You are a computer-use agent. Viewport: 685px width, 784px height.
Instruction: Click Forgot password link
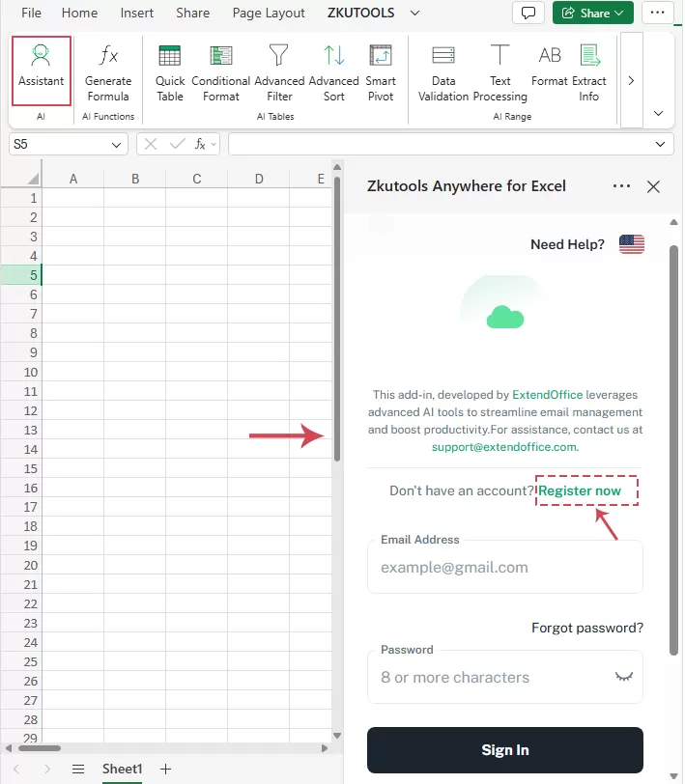[x=586, y=628]
